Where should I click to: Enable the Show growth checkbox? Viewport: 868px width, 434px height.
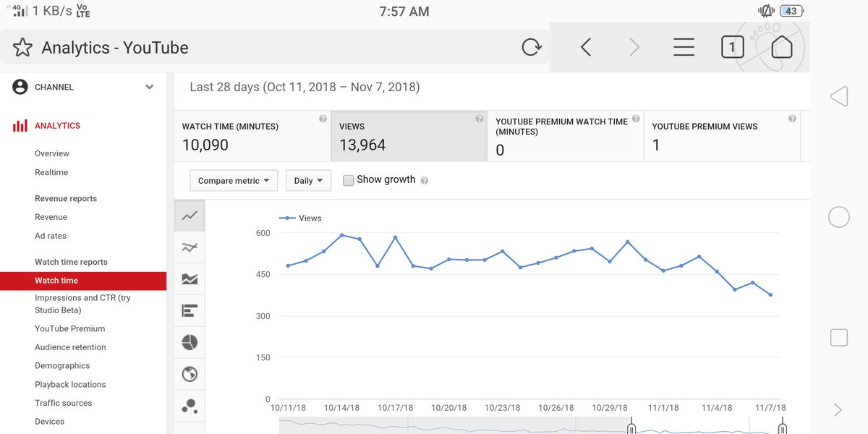(x=348, y=180)
